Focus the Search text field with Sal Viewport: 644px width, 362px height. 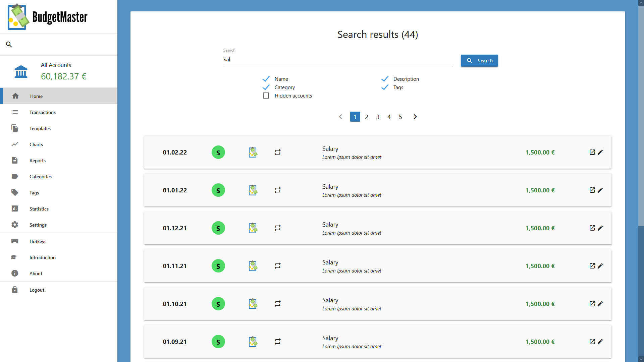(x=338, y=60)
